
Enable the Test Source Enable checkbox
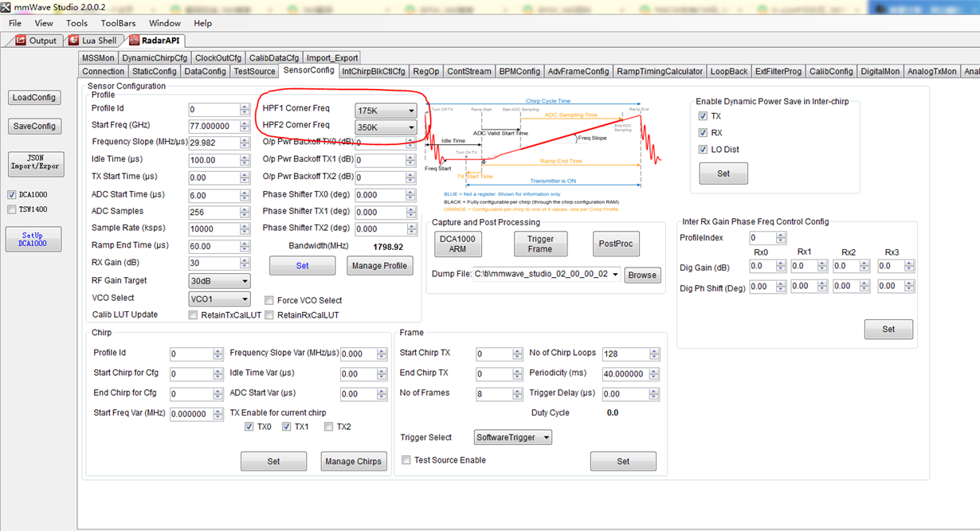(406, 460)
